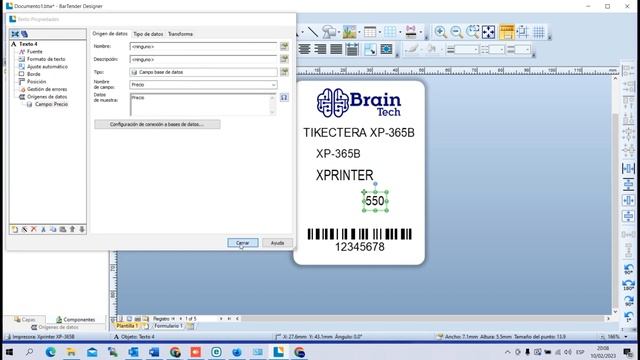
Task: Select Gestión de errores tree item
Action: 47,89
